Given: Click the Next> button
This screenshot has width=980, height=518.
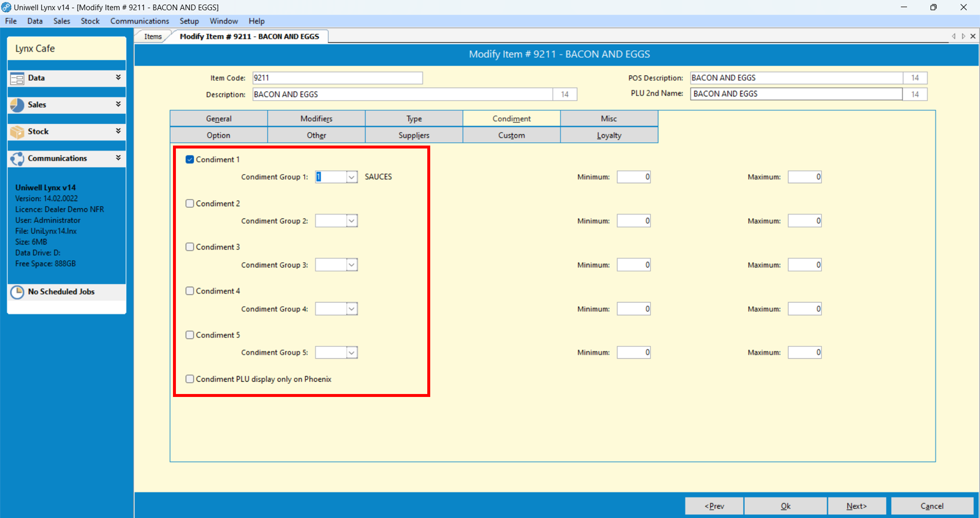Looking at the screenshot, I should 857,506.
